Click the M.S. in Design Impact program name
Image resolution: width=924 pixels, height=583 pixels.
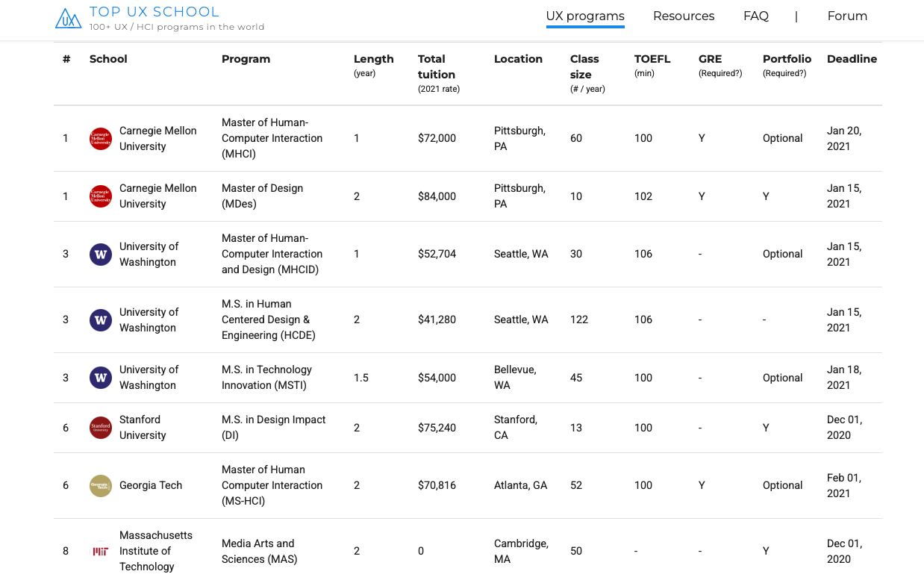(273, 428)
